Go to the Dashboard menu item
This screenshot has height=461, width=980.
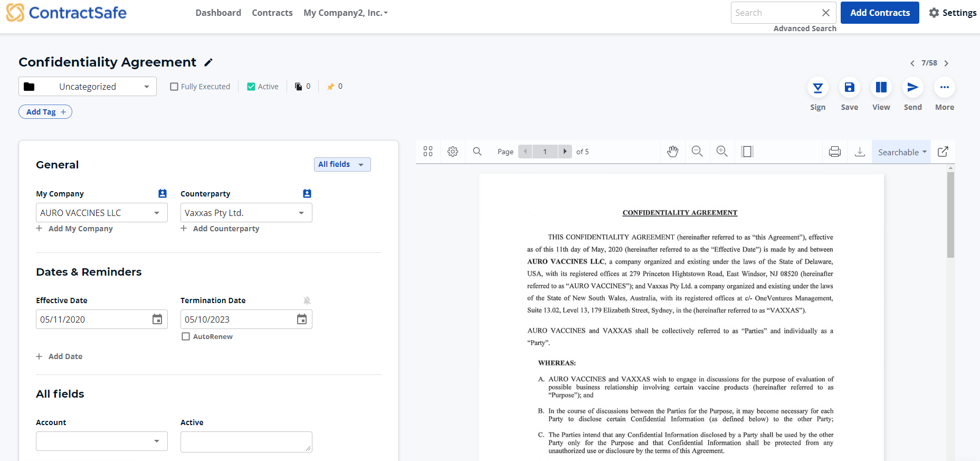pyautogui.click(x=218, y=13)
